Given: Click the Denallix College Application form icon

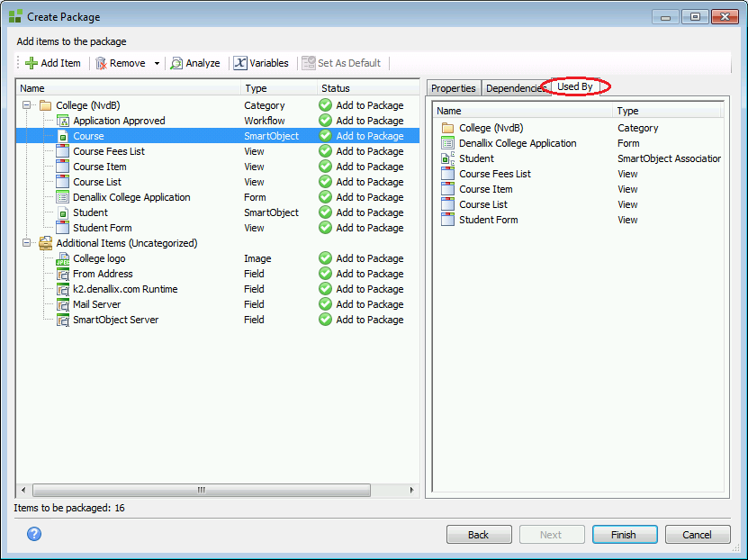Looking at the screenshot, I should click(x=63, y=197).
